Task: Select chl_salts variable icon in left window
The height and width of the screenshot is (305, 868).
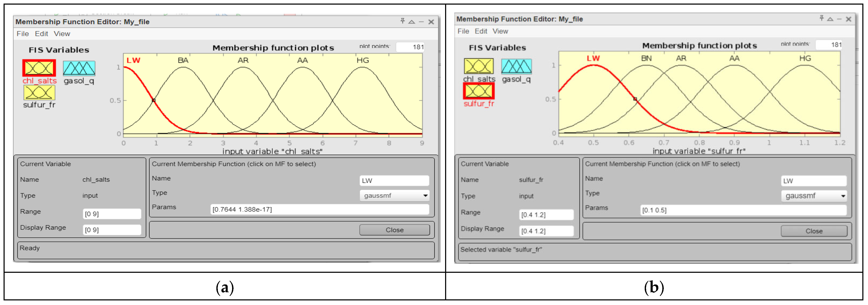Action: click(x=39, y=68)
